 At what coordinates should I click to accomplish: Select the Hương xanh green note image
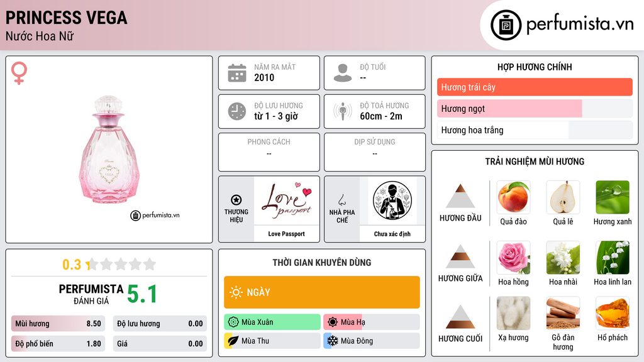pyautogui.click(x=613, y=197)
